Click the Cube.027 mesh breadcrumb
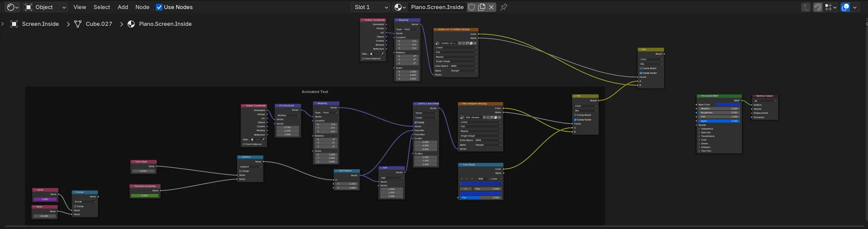868x229 pixels. [99, 24]
